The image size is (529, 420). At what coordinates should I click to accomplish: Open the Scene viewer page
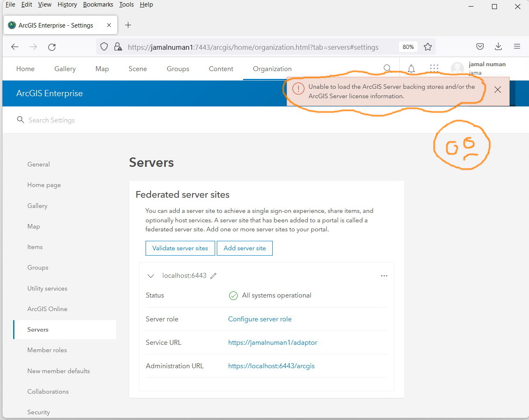(x=138, y=69)
